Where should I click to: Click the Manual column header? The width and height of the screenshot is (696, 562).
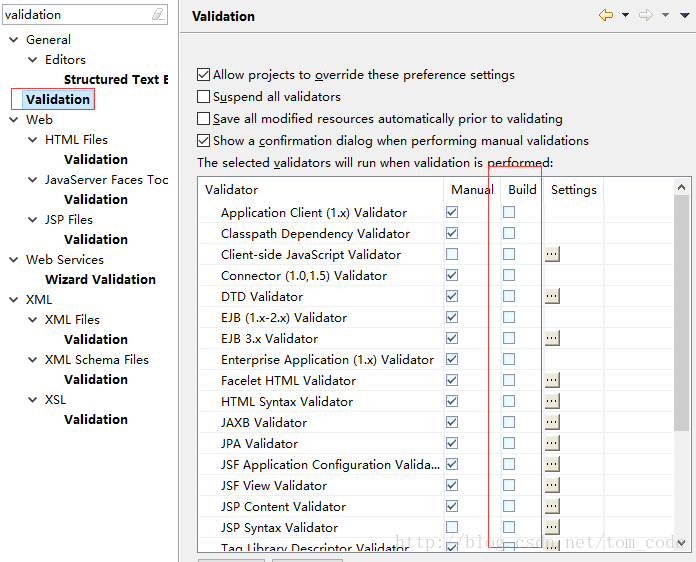click(x=472, y=190)
